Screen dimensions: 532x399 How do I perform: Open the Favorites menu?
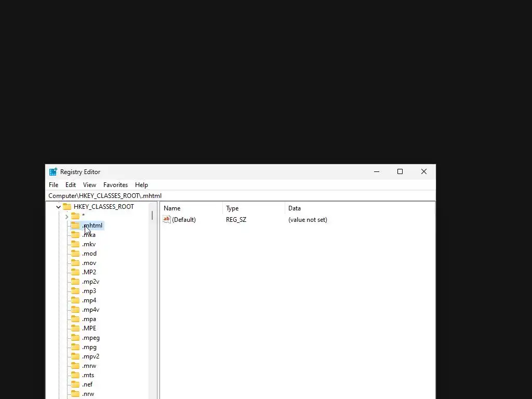pos(115,185)
